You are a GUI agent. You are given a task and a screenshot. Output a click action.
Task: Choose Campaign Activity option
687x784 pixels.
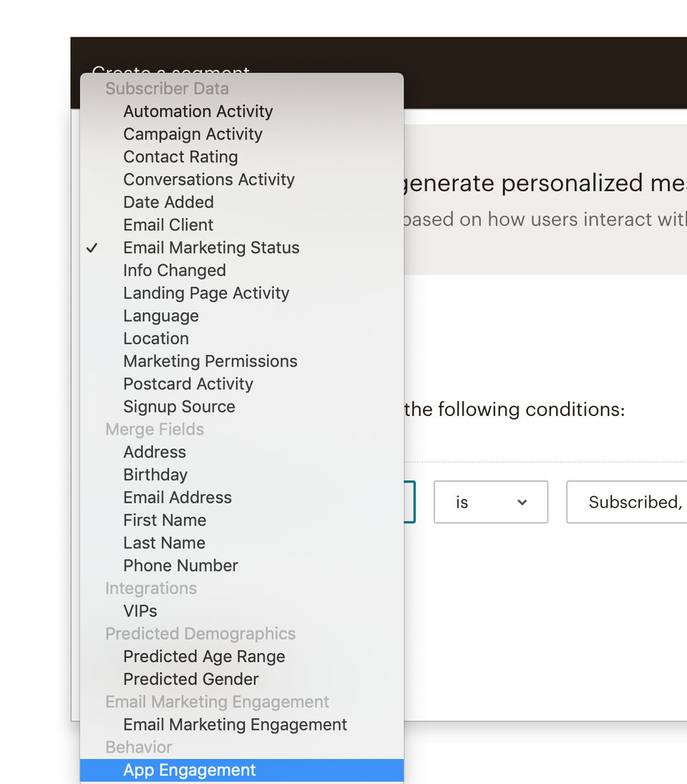tap(193, 135)
